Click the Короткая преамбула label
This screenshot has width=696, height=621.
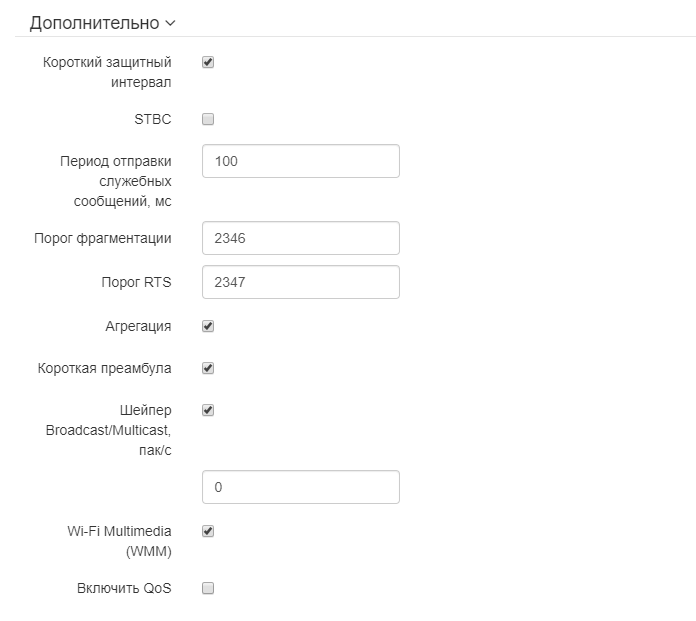click(105, 368)
